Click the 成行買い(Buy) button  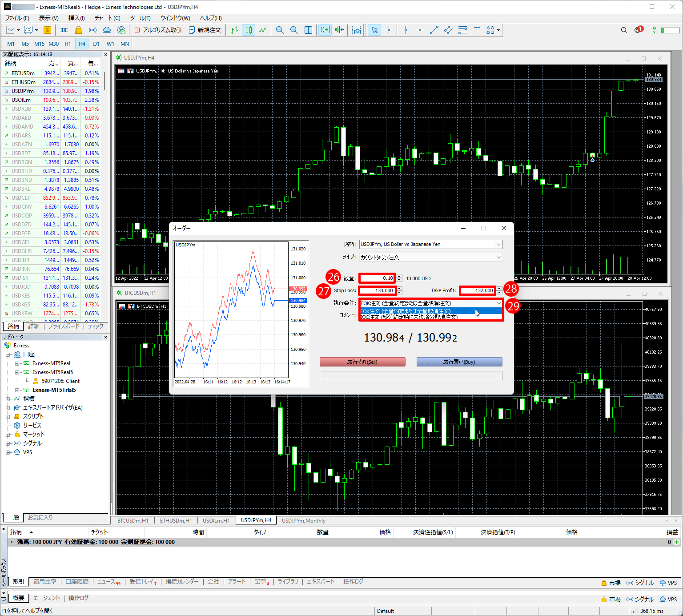(x=459, y=362)
